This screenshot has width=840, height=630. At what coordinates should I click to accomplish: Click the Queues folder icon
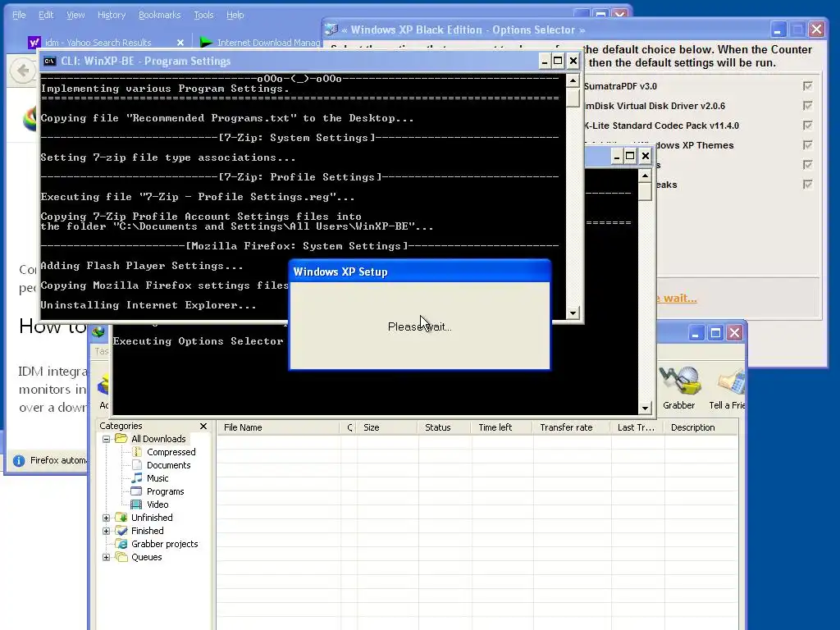pyautogui.click(x=121, y=557)
